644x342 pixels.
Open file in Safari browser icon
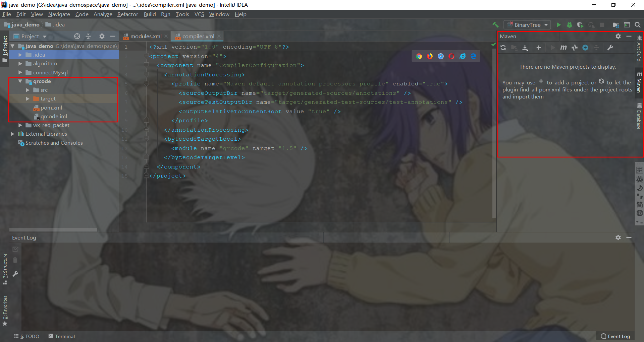click(441, 56)
